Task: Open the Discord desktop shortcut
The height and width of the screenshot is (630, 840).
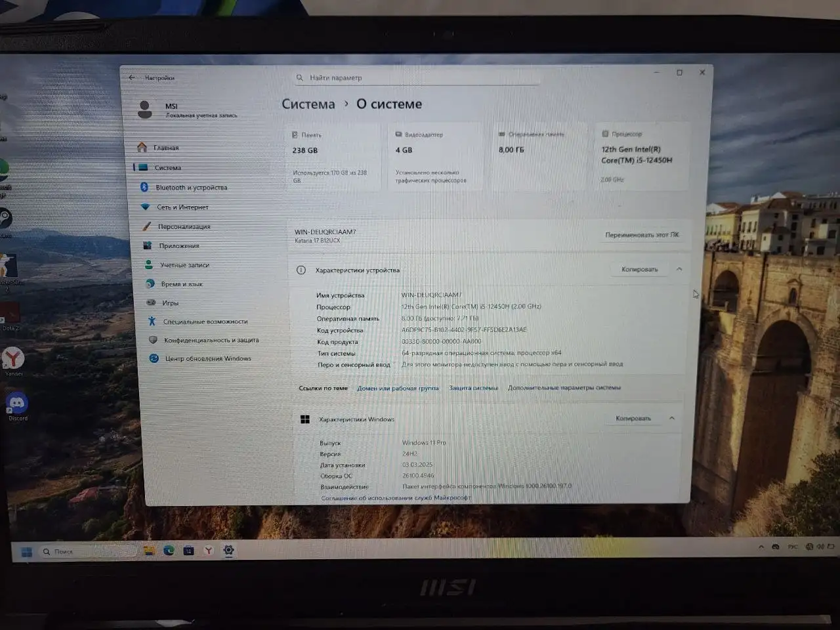Action: (x=17, y=404)
